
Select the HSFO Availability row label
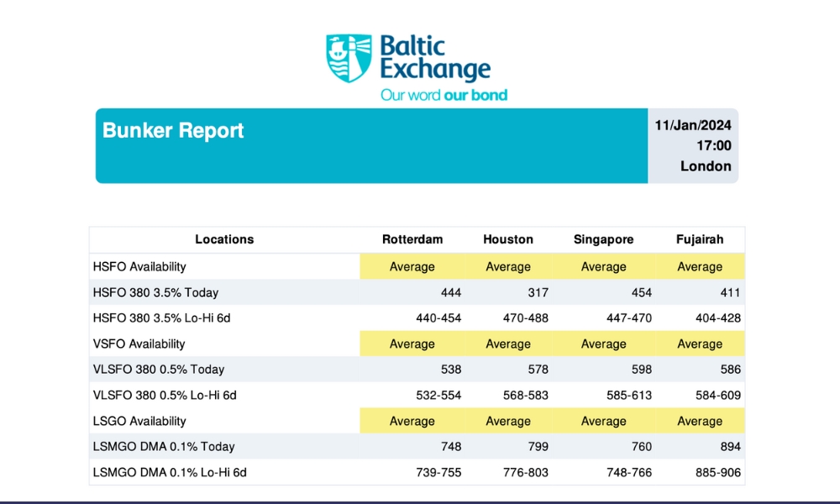[x=139, y=266]
